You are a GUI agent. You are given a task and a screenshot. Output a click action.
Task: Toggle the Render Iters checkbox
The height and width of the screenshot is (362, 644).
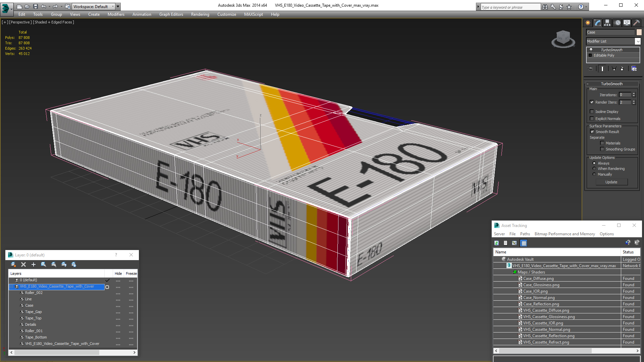[592, 102]
